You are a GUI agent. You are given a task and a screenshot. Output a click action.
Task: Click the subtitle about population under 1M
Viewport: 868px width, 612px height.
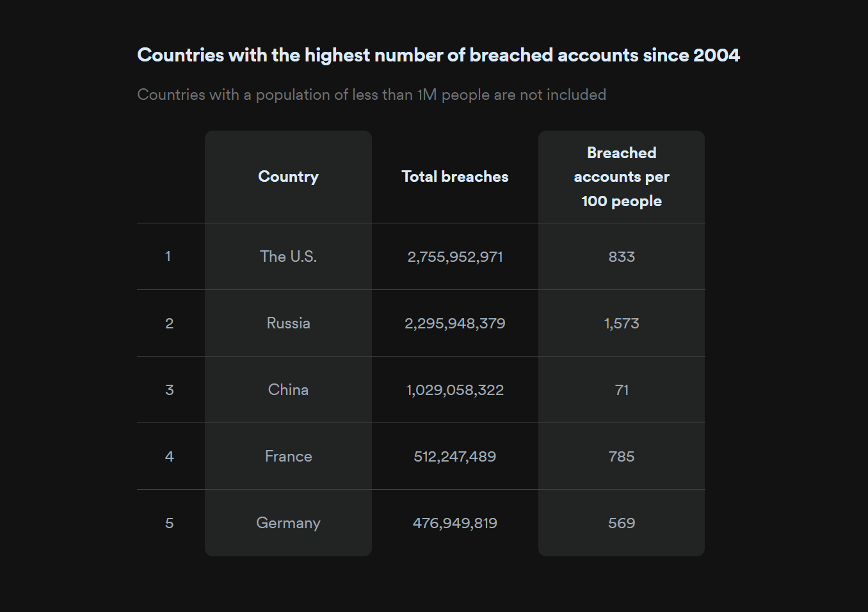point(371,95)
